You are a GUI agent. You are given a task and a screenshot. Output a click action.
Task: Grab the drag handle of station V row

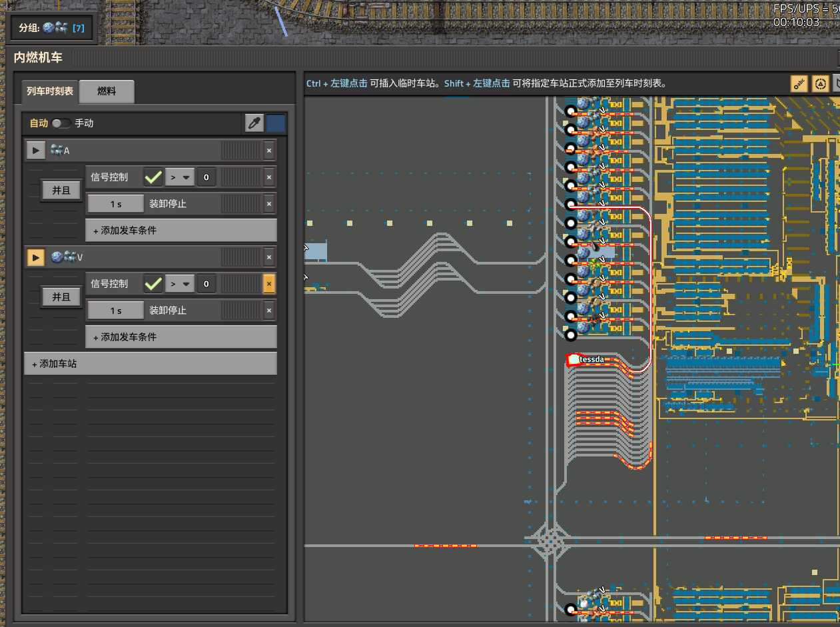coord(241,257)
